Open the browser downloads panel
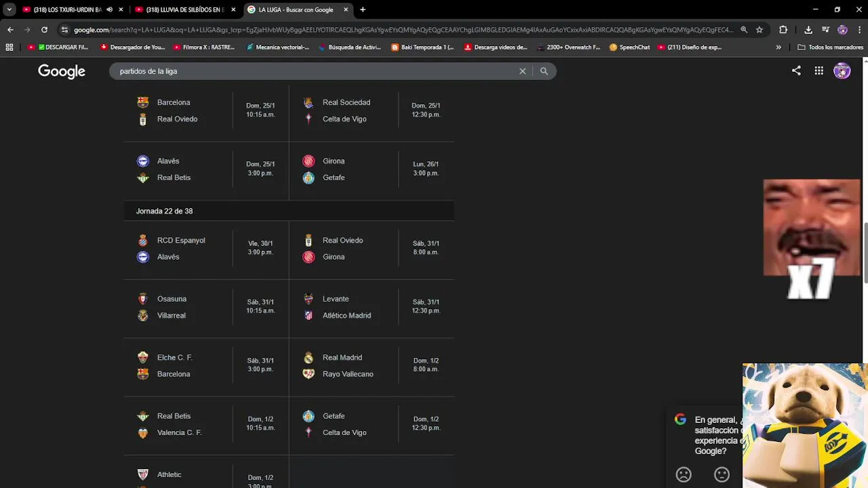 point(808,30)
